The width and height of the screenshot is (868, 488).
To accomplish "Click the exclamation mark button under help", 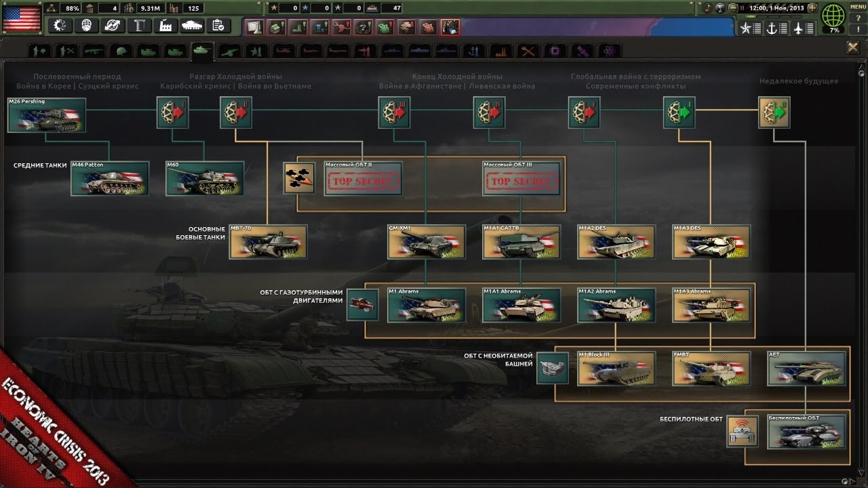I will pos(857,28).
